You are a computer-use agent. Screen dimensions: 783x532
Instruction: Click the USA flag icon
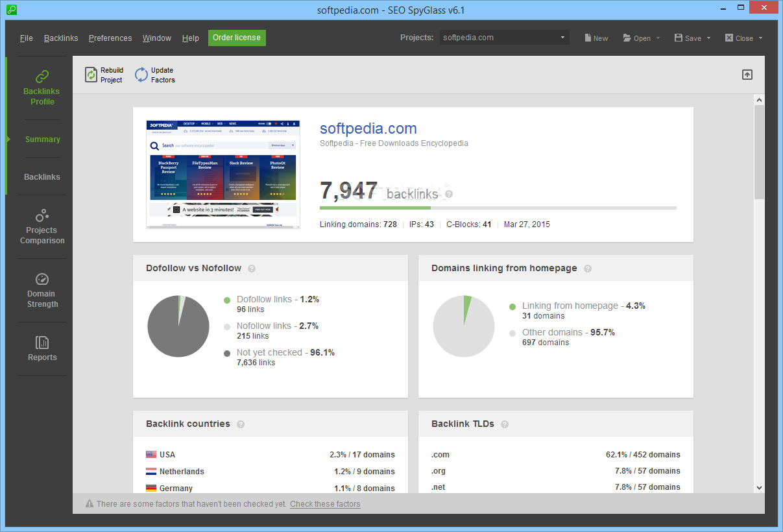tap(151, 455)
